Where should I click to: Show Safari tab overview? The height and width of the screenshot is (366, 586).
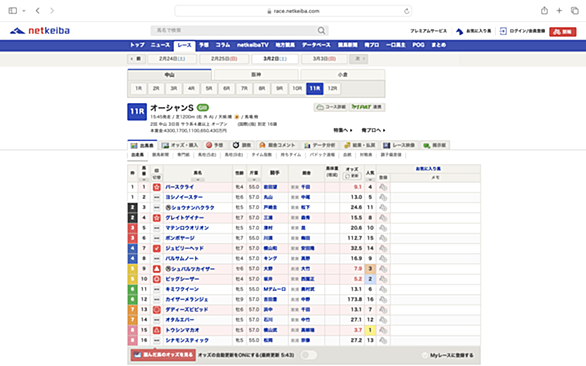[575, 11]
